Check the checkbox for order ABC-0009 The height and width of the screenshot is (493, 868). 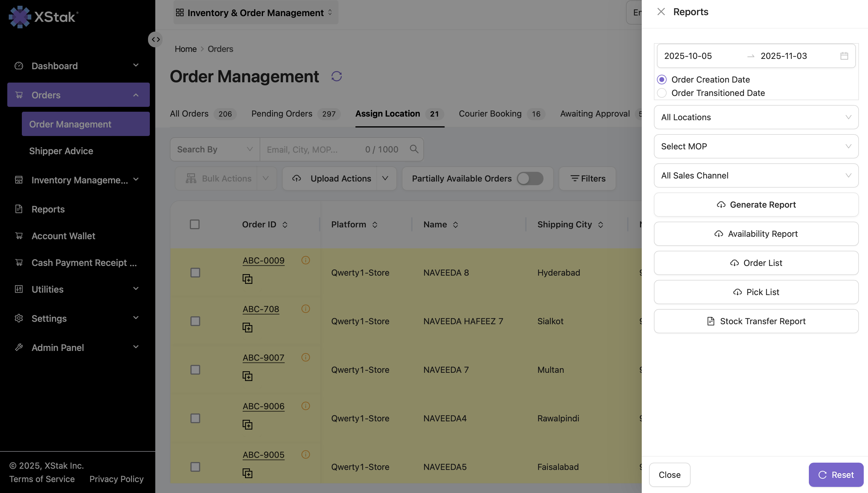coord(195,273)
